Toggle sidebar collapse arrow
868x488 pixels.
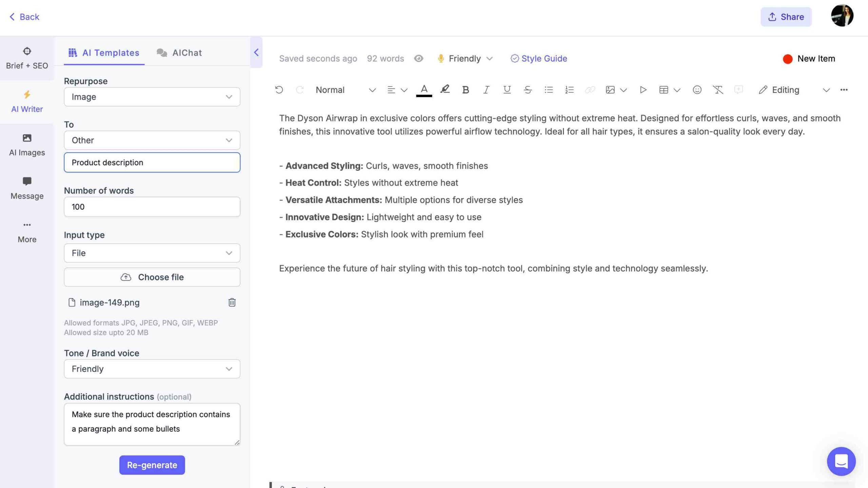[x=256, y=52]
